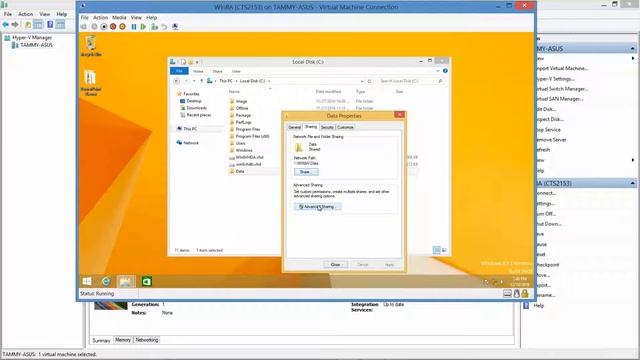Image resolution: width=640 pixels, height=360 pixels.
Task: Click the Share... button in Data Properties
Action: pos(306,172)
